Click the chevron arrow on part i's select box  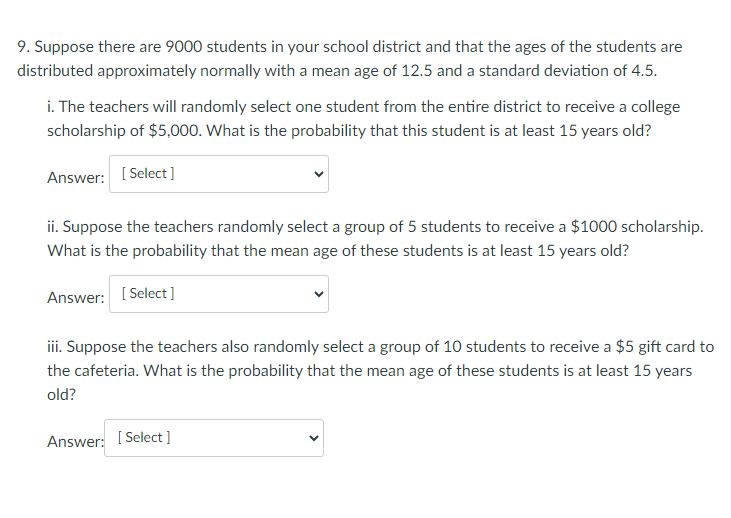click(x=319, y=174)
